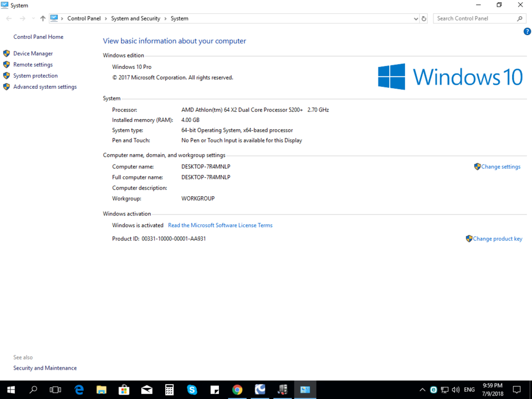532x399 pixels.
Task: Click the computer icon in the address bar
Action: coord(54,18)
